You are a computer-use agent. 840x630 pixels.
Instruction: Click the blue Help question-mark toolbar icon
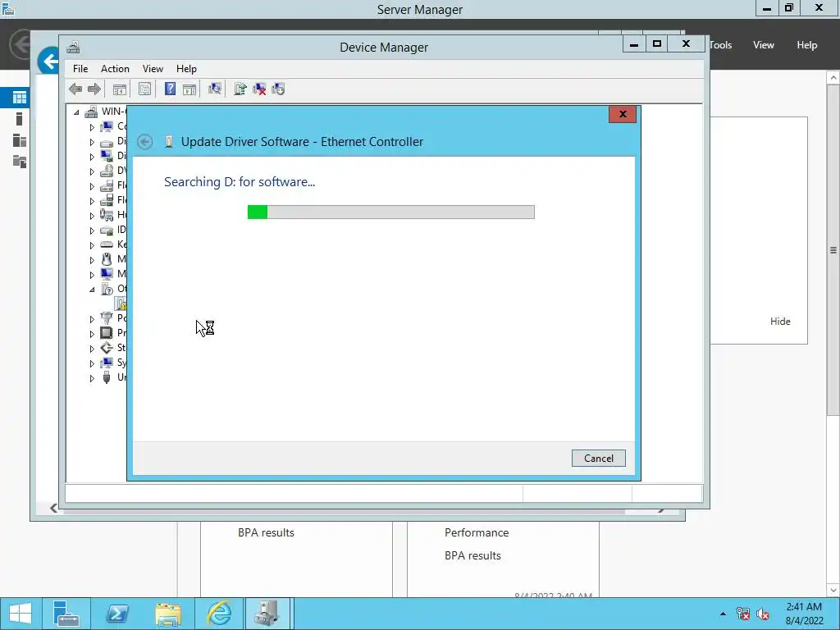(x=170, y=89)
